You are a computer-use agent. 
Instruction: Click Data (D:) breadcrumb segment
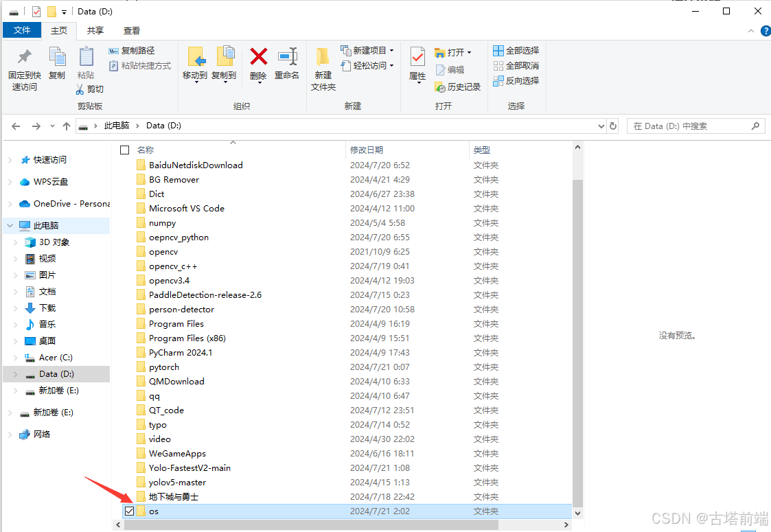point(163,126)
